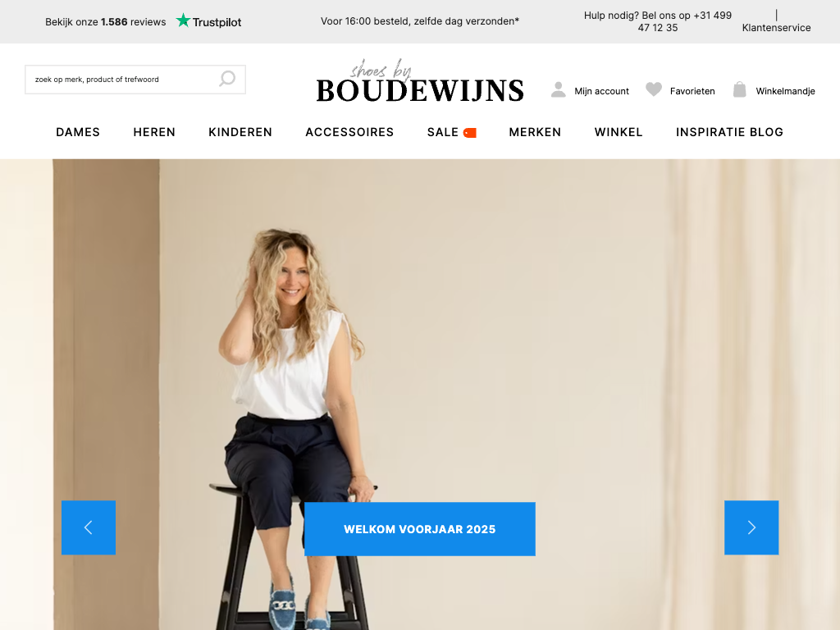This screenshot has height=630, width=840.
Task: Click the Boudewijns shoes logo
Action: tap(420, 82)
